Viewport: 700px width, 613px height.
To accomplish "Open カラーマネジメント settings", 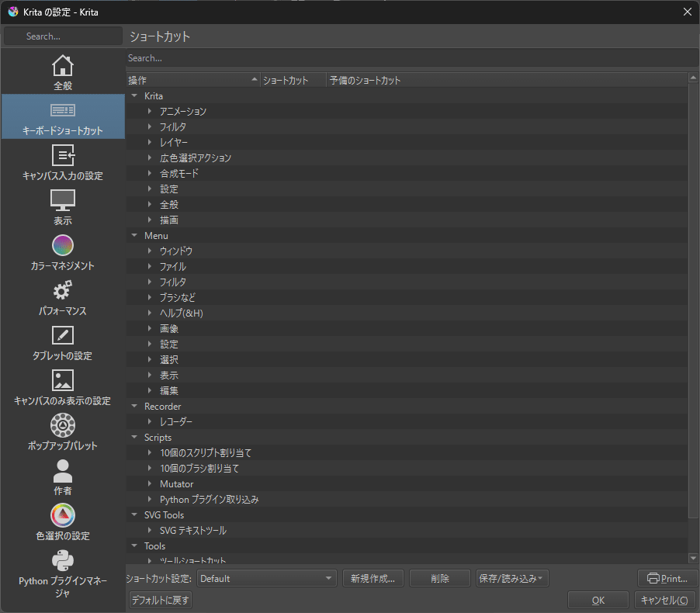I will click(62, 251).
